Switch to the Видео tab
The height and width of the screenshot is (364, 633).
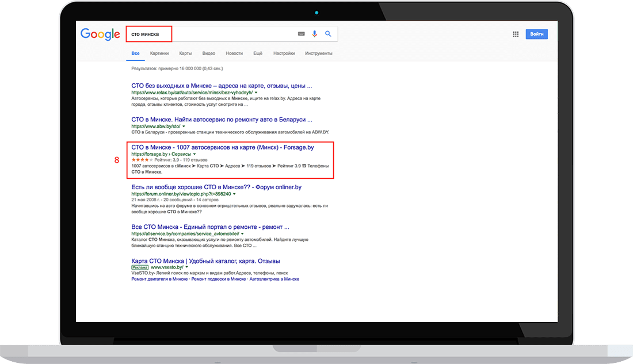(x=209, y=53)
